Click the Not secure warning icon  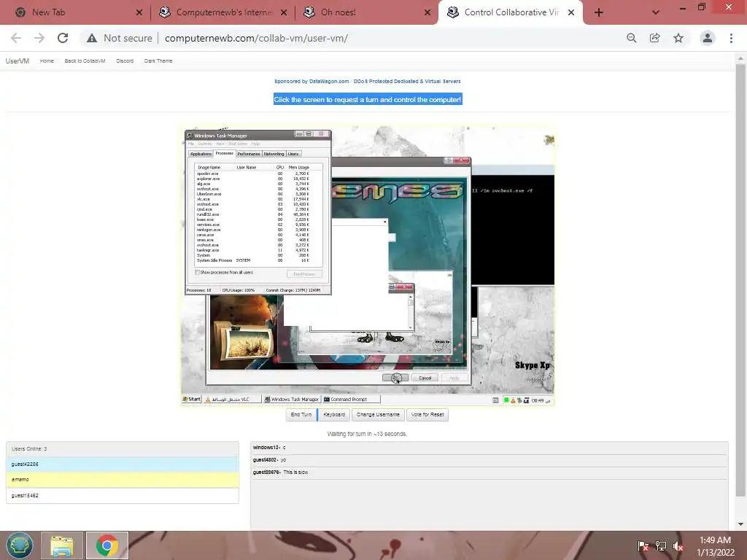click(x=92, y=38)
